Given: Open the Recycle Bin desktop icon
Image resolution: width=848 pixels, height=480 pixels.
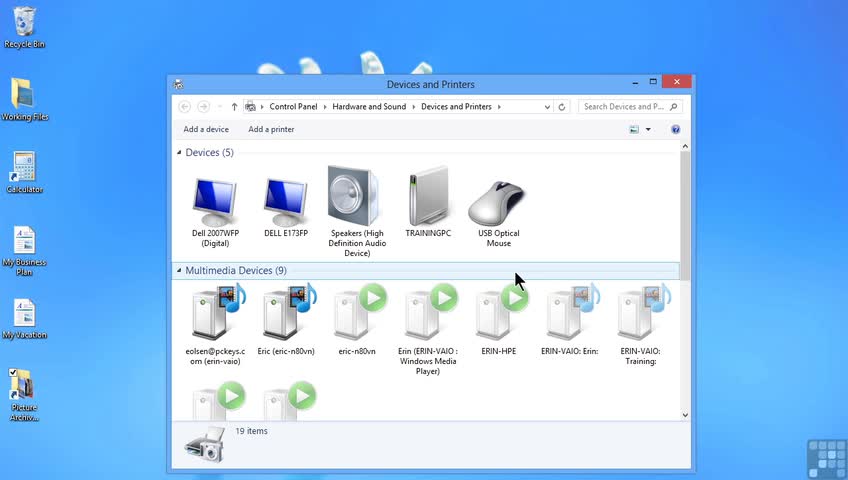Looking at the screenshot, I should tap(24, 27).
